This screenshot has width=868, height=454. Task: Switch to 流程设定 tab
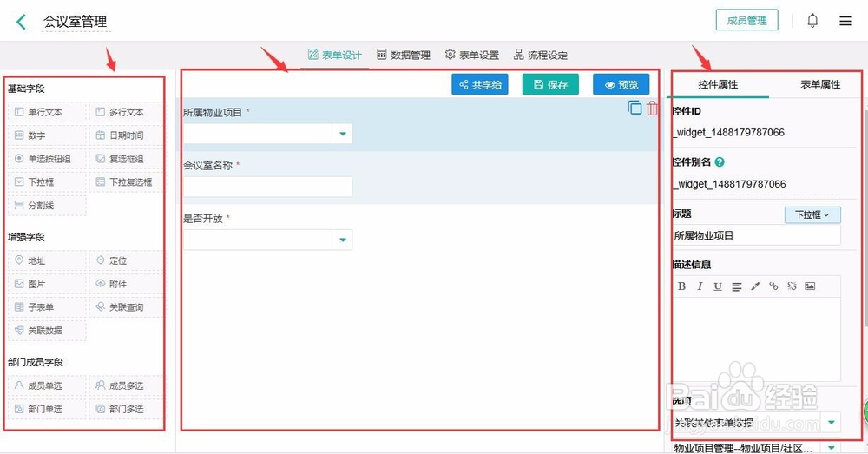[x=541, y=55]
